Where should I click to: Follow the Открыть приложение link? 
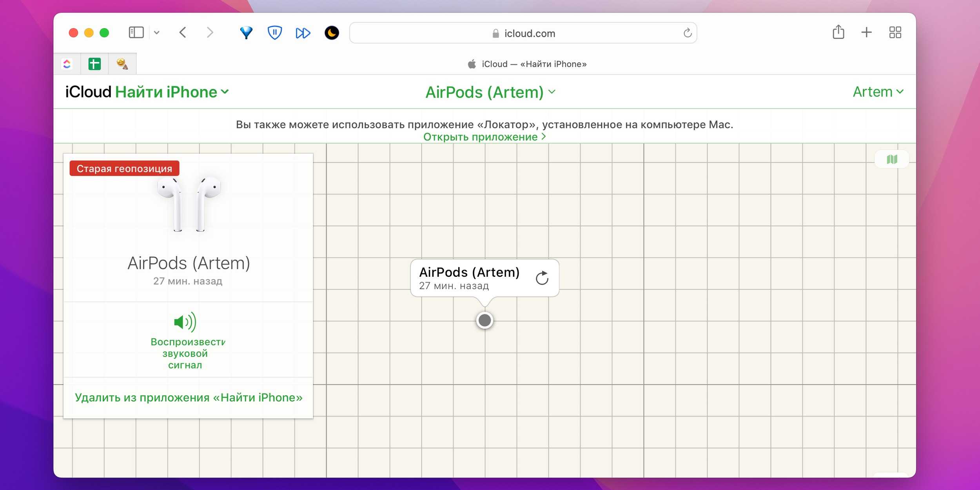(485, 137)
